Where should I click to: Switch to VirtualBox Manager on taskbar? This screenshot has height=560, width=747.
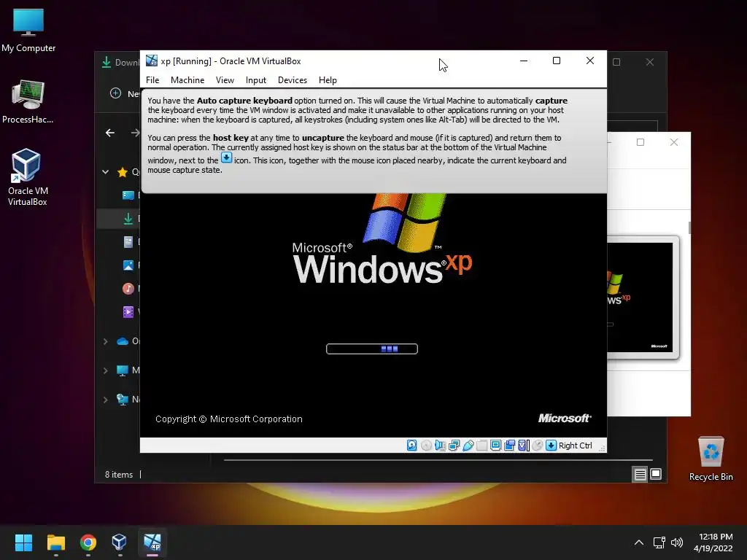(x=119, y=542)
